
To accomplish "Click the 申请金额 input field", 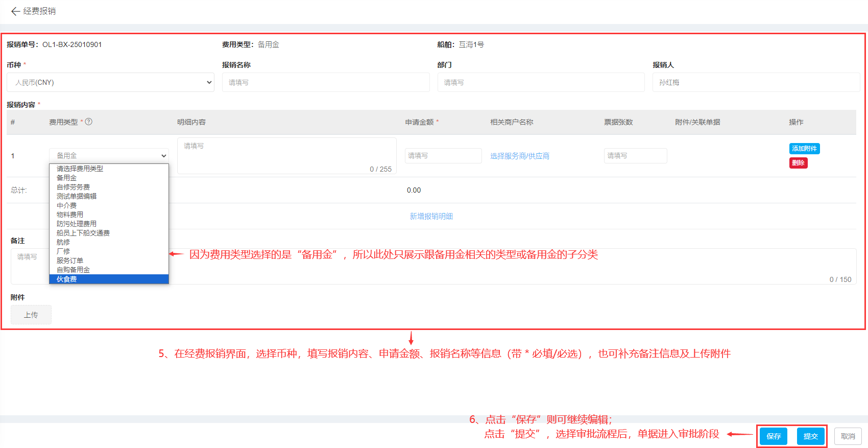I will point(443,156).
